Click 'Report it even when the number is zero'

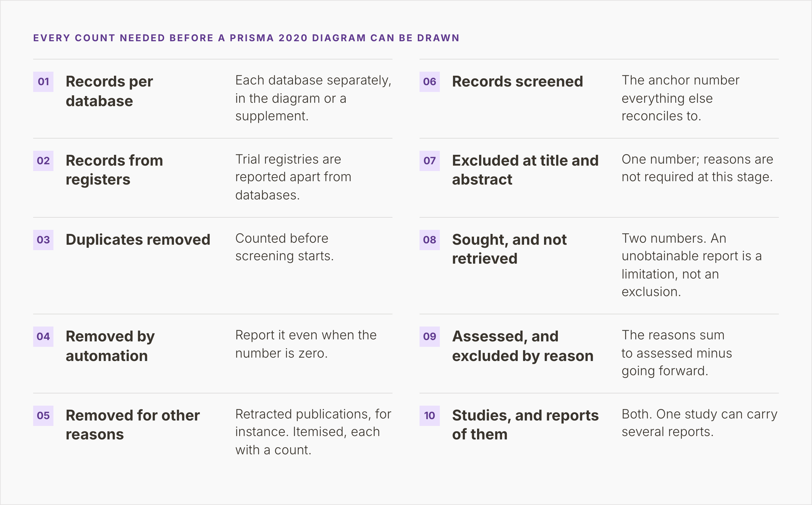point(306,344)
